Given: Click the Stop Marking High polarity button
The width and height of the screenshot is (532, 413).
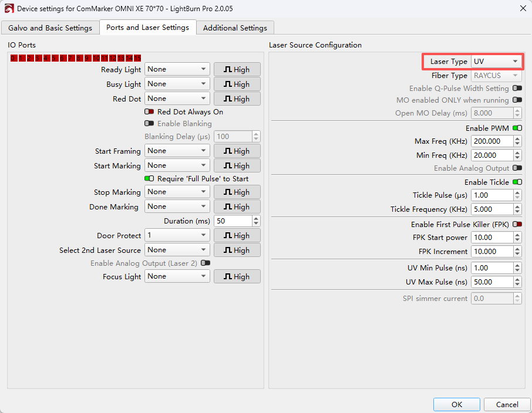Looking at the screenshot, I should click(237, 192).
